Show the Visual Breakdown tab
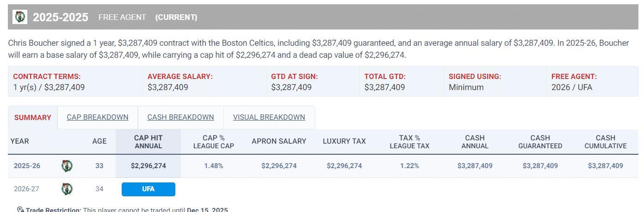Viewport: 644px width, 212px height. tap(269, 117)
